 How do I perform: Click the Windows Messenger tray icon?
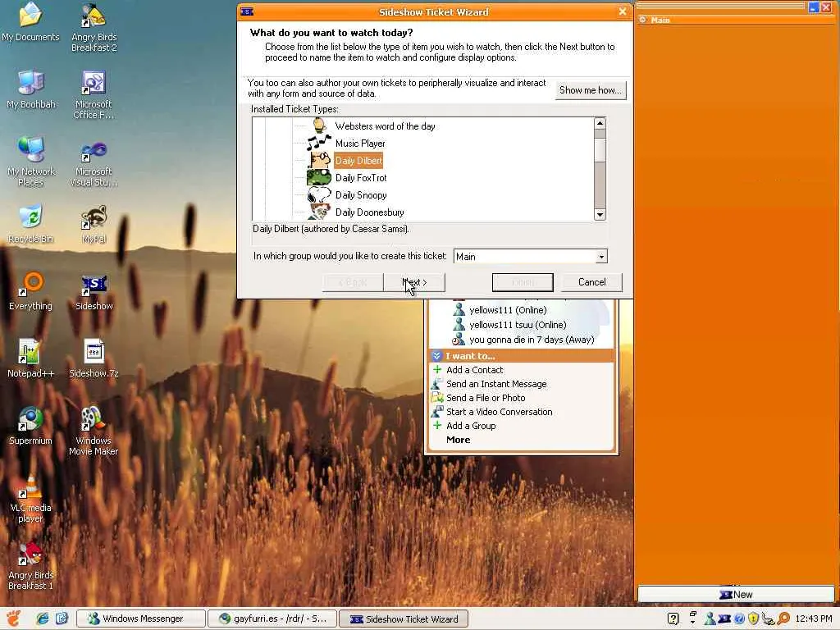coord(710,618)
